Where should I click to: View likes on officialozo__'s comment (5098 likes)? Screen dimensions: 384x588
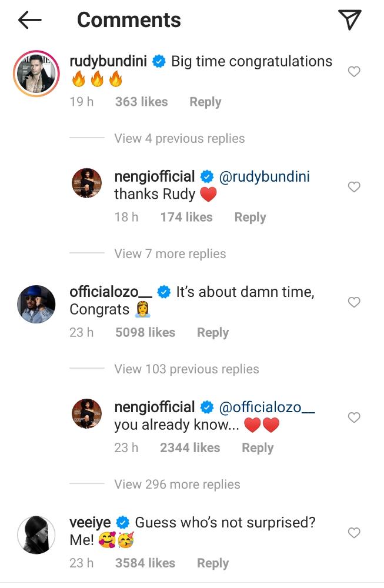(x=145, y=332)
